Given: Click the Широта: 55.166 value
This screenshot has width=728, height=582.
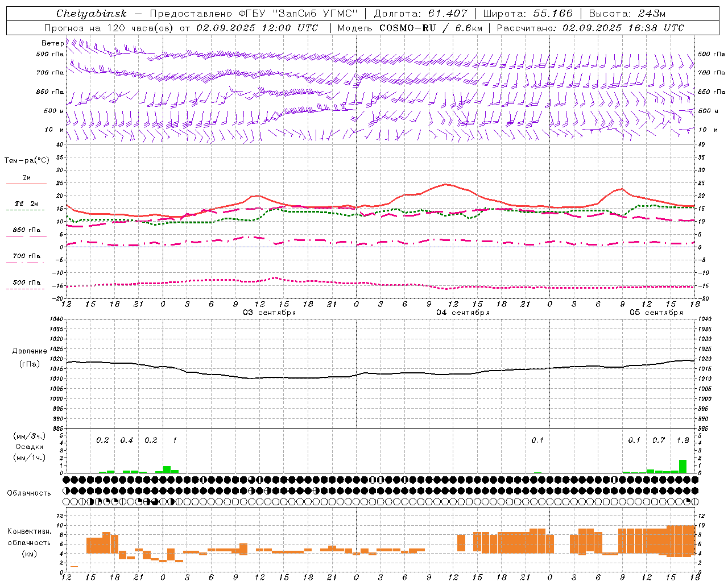Looking at the screenshot, I should coord(528,14).
